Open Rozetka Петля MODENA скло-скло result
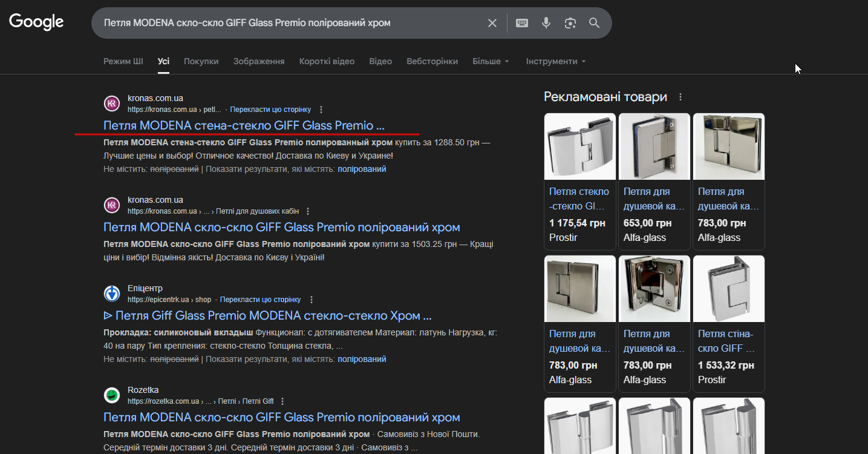 (x=282, y=417)
